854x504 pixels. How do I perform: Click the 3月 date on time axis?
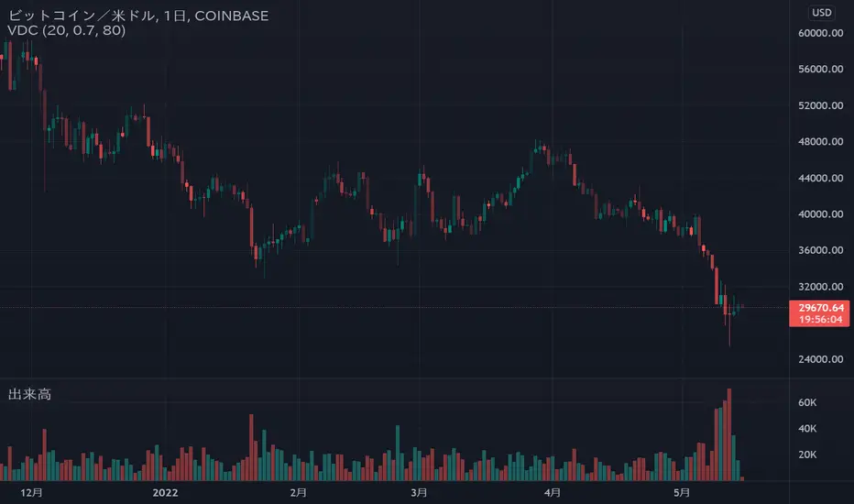pos(417,493)
